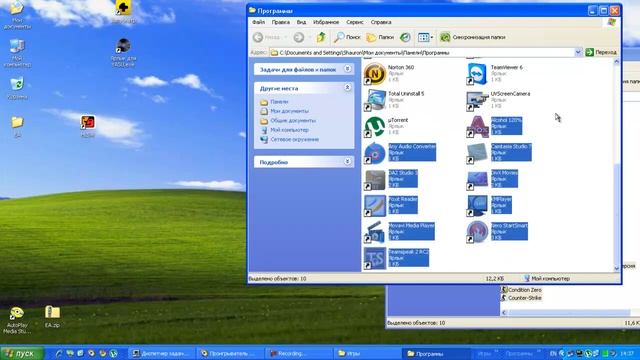Select the Any Audio Converter shortcut icon
Viewport: 640px width, 360px height.
tap(375, 153)
